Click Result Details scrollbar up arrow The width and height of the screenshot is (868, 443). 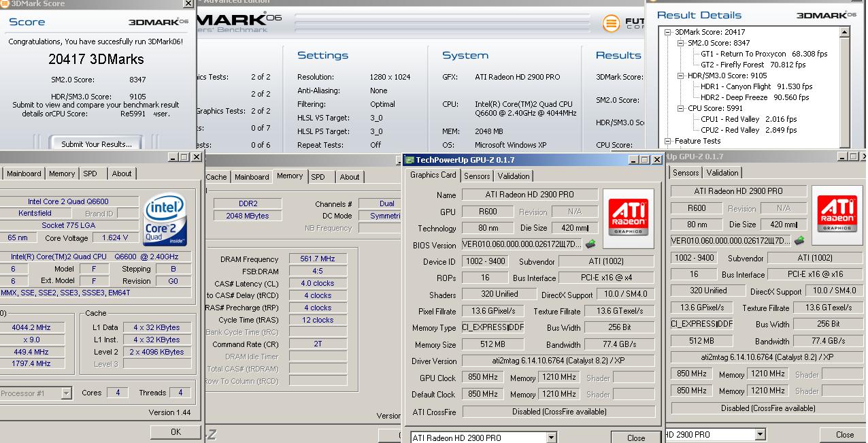845,32
